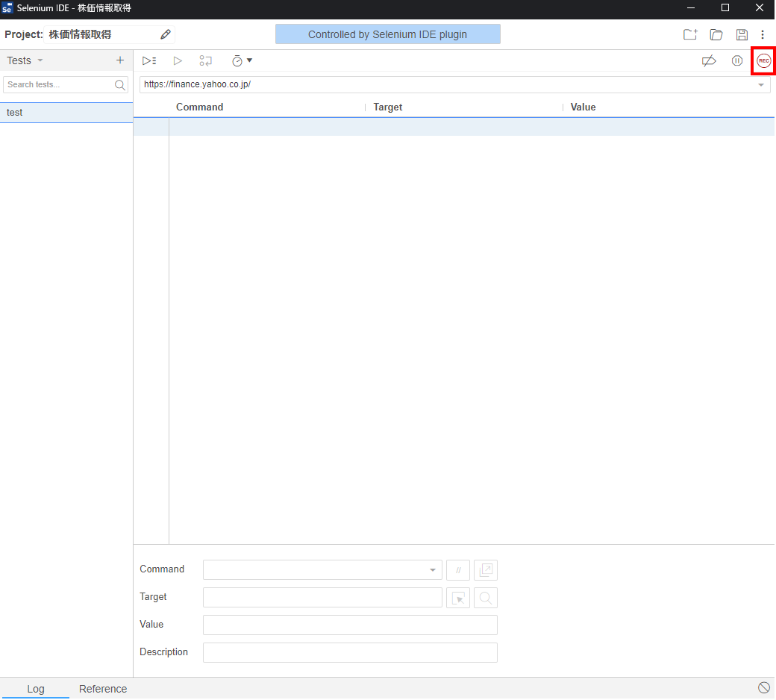Open the test execution speed control
Screen dimensions: 776x700
(242, 61)
